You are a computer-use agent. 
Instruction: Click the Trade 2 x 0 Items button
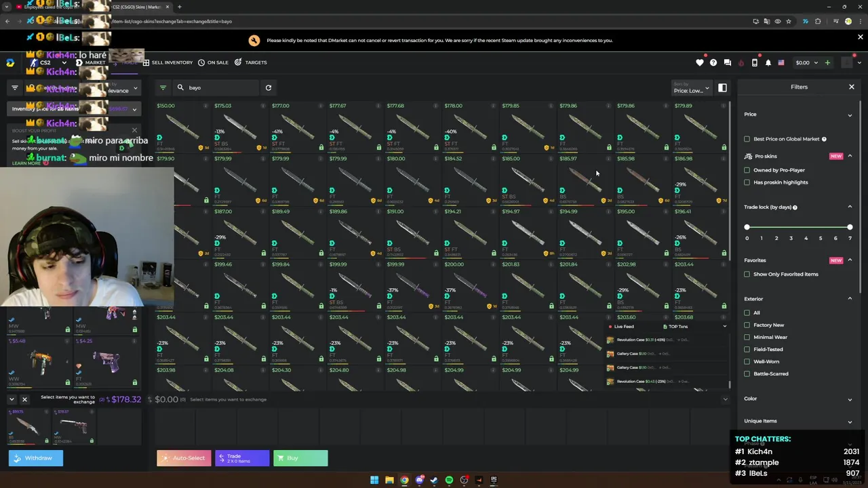click(x=242, y=458)
